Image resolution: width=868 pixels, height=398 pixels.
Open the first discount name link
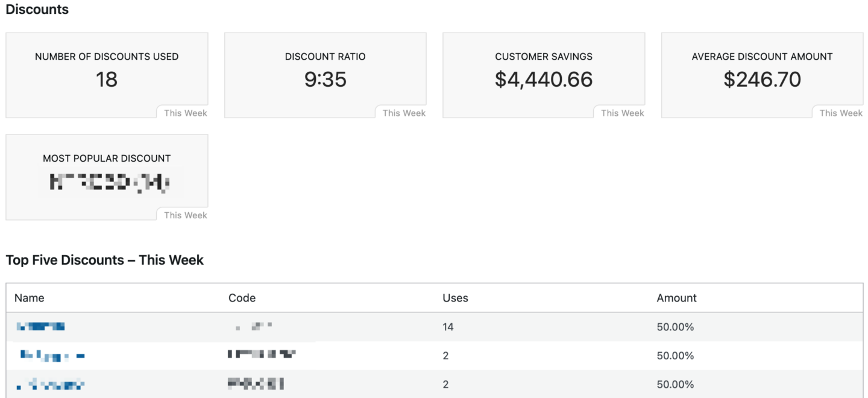[40, 326]
